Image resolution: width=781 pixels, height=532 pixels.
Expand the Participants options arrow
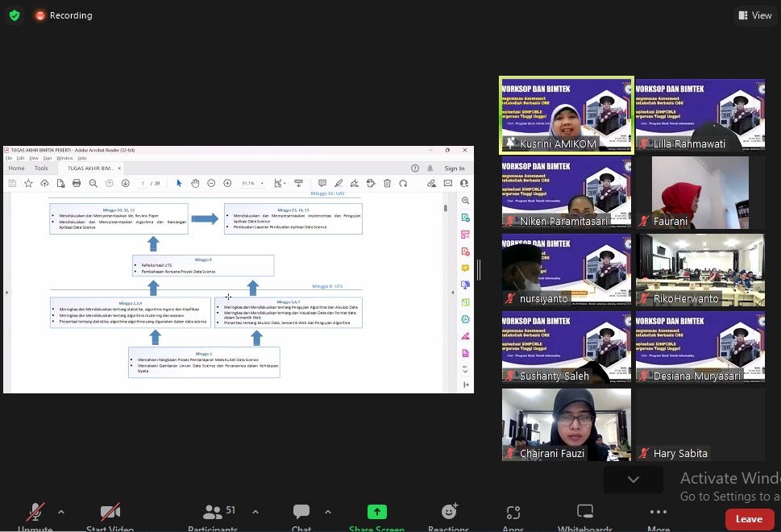click(x=255, y=512)
